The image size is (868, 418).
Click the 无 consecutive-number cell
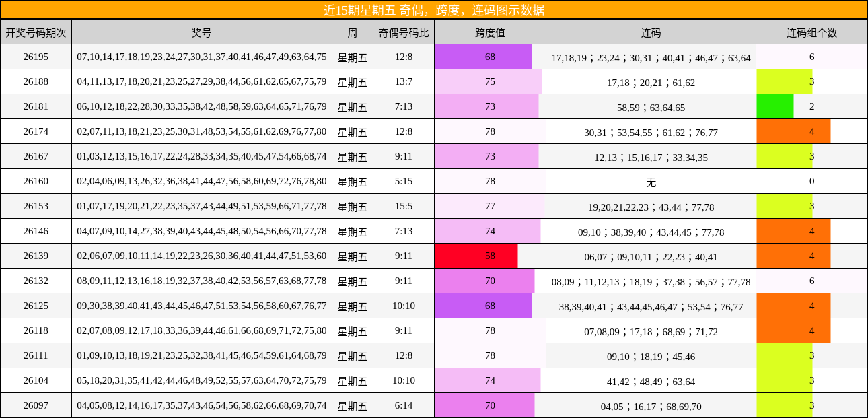(651, 182)
